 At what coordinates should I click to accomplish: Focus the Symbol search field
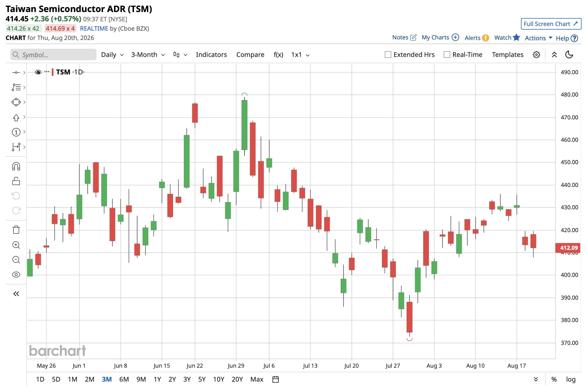[53, 55]
